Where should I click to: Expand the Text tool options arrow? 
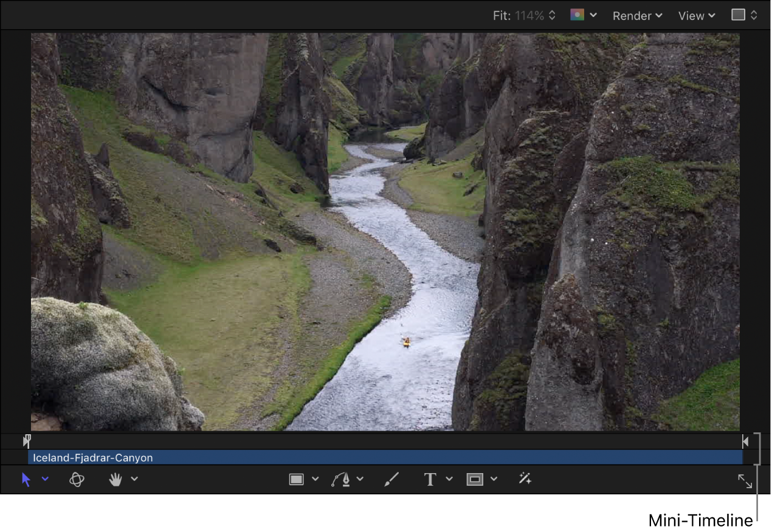(449, 480)
